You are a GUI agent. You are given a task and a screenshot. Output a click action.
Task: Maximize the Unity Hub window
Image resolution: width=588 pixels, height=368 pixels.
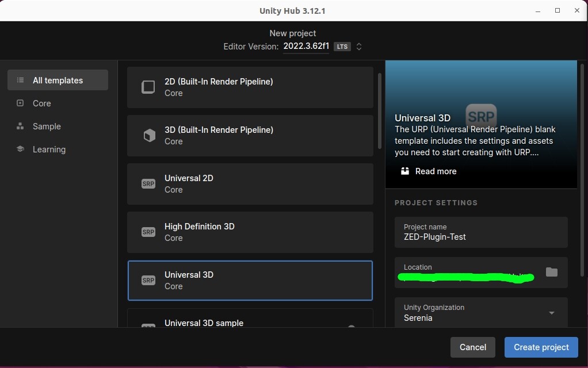558,10
